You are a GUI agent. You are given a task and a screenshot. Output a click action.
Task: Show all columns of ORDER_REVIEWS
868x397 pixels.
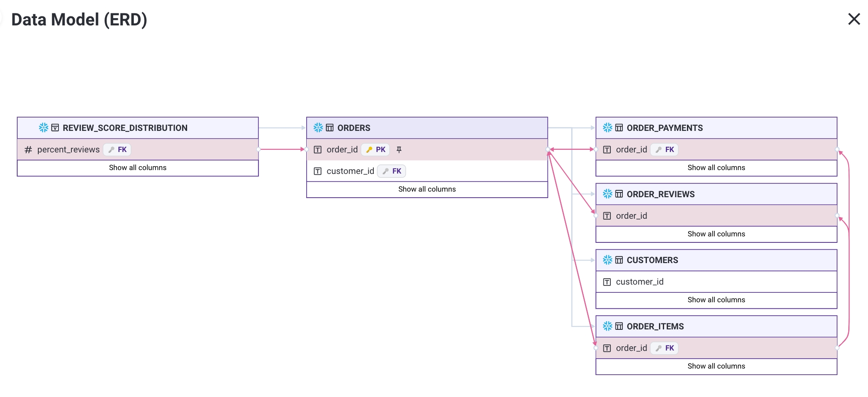coord(716,234)
